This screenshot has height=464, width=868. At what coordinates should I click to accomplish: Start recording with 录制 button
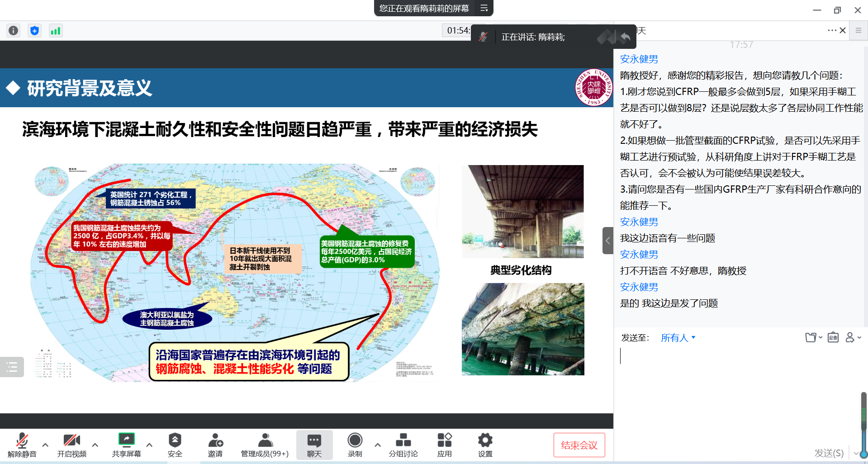click(355, 445)
